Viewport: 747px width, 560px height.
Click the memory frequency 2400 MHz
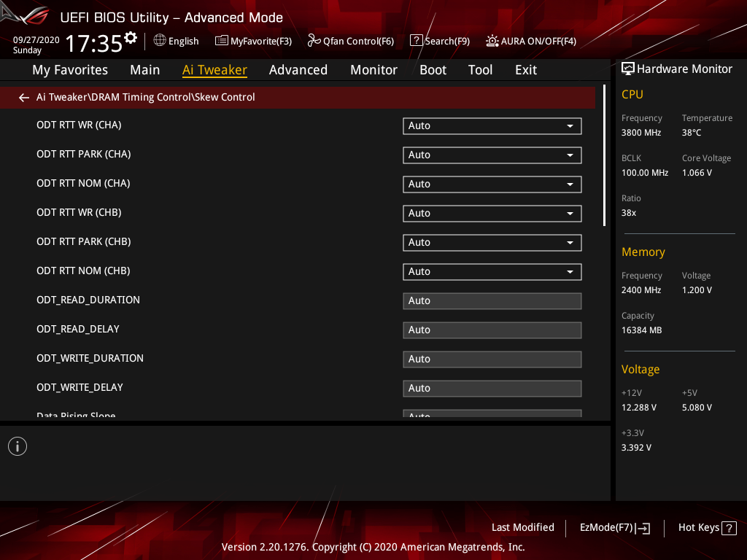(x=641, y=290)
